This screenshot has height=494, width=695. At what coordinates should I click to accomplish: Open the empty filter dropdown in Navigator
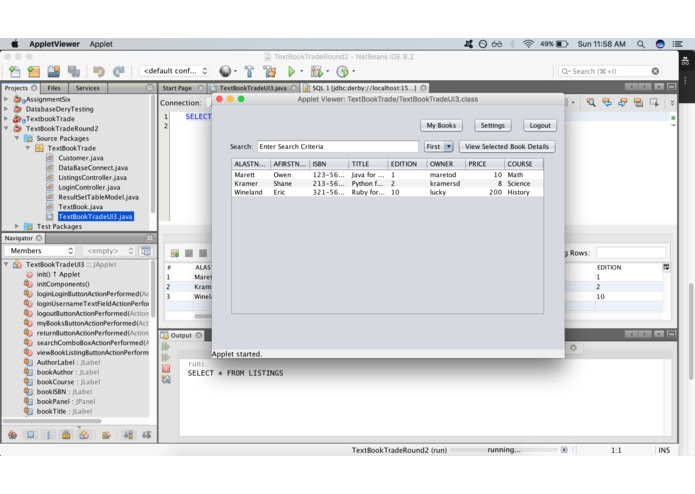[x=109, y=251]
